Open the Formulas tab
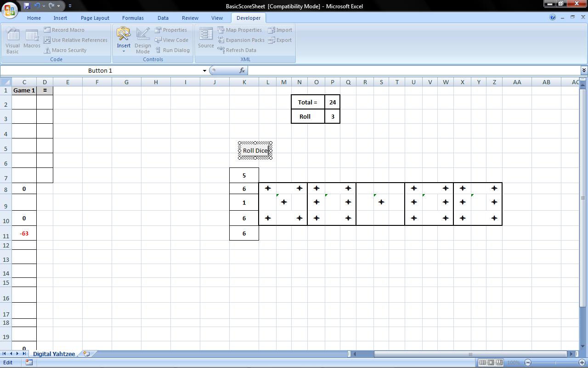588x368 pixels. point(133,18)
